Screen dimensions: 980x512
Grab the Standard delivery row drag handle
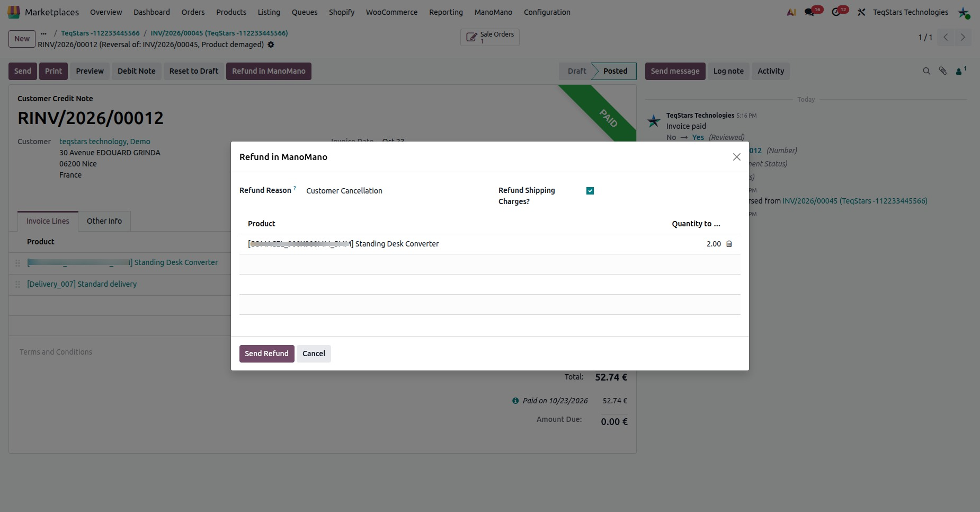click(x=17, y=284)
